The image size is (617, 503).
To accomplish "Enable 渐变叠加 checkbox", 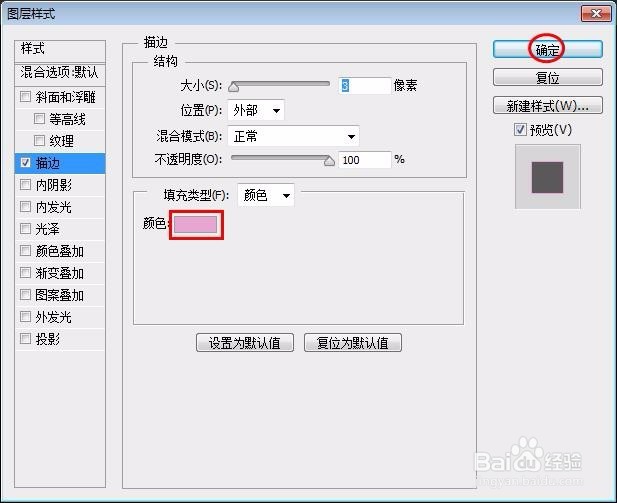I will point(25,273).
